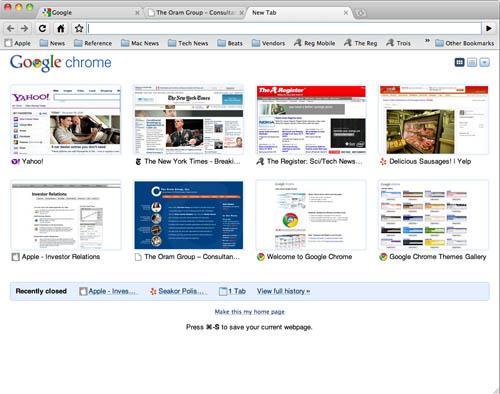
Task: Open the Welcome to Google Chrome thumbnail
Action: pyautogui.click(x=311, y=215)
